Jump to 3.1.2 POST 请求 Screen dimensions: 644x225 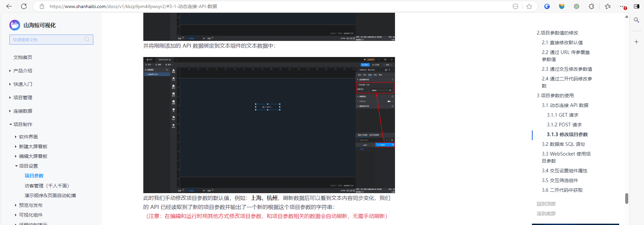click(564, 125)
